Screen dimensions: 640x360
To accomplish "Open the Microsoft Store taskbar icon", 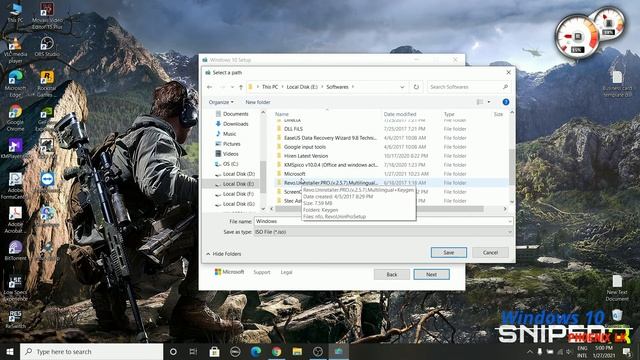I will click(x=214, y=351).
